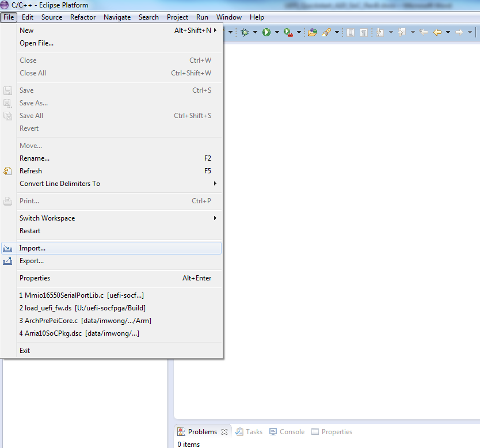Click the Eclipse logo in title bar
The image size is (480, 448).
(4, 5)
